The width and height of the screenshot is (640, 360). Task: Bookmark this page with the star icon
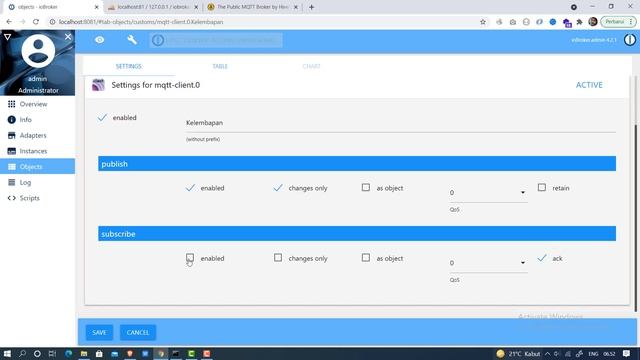click(483, 22)
